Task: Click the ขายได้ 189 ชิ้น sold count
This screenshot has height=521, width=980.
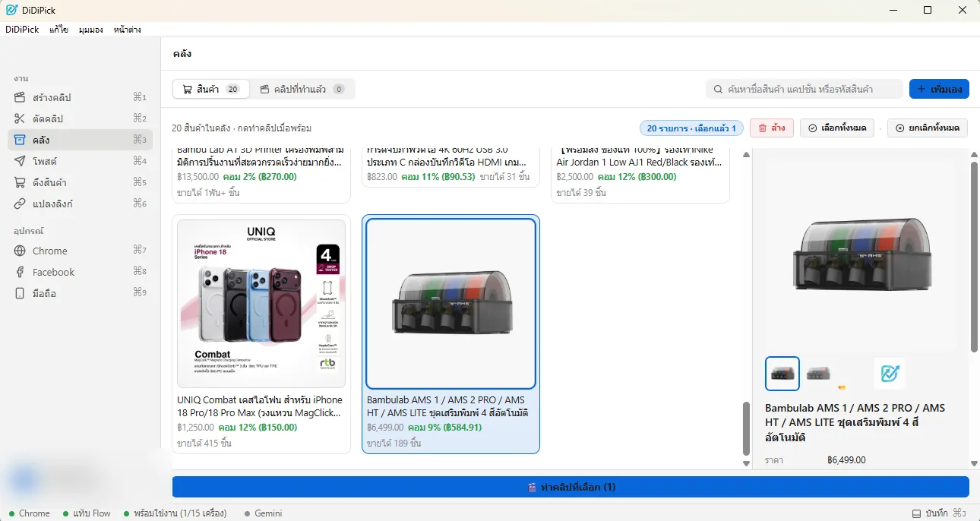Action: click(x=394, y=443)
